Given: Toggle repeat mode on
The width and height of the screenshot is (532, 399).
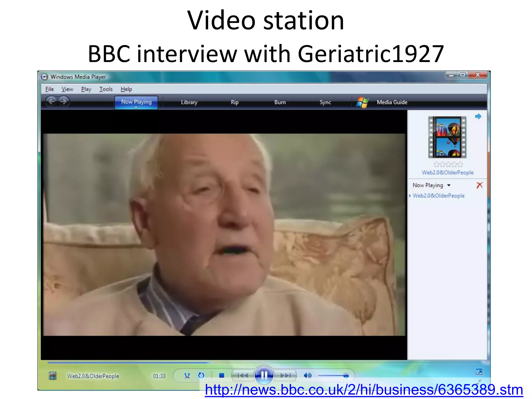Looking at the screenshot, I should [x=201, y=375].
